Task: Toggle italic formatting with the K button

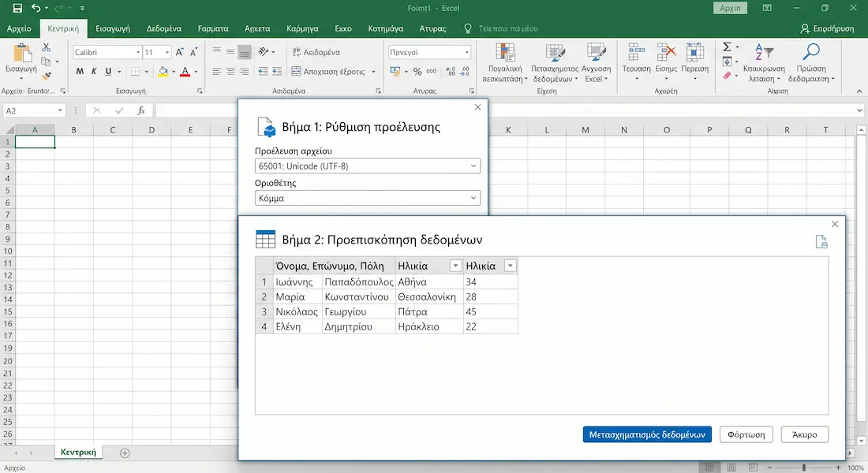Action: (94, 72)
